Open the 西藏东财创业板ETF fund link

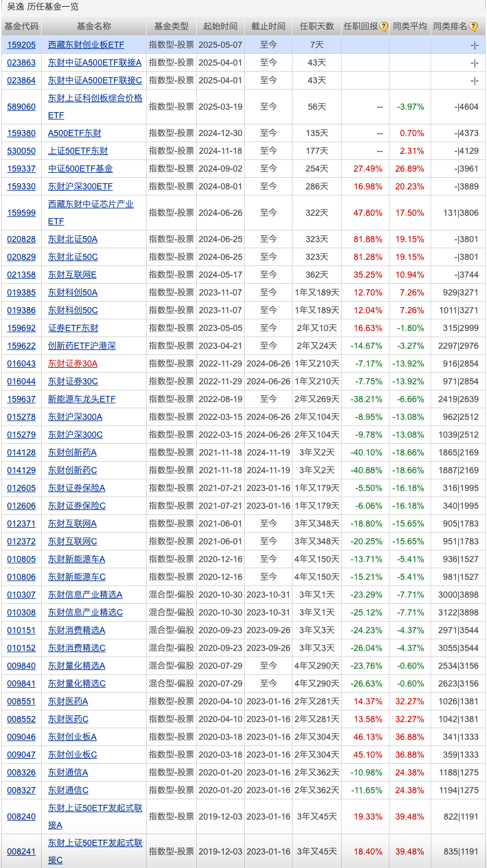86,45
